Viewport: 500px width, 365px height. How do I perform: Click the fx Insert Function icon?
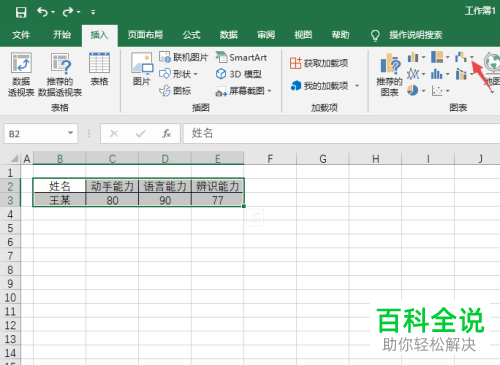[167, 134]
